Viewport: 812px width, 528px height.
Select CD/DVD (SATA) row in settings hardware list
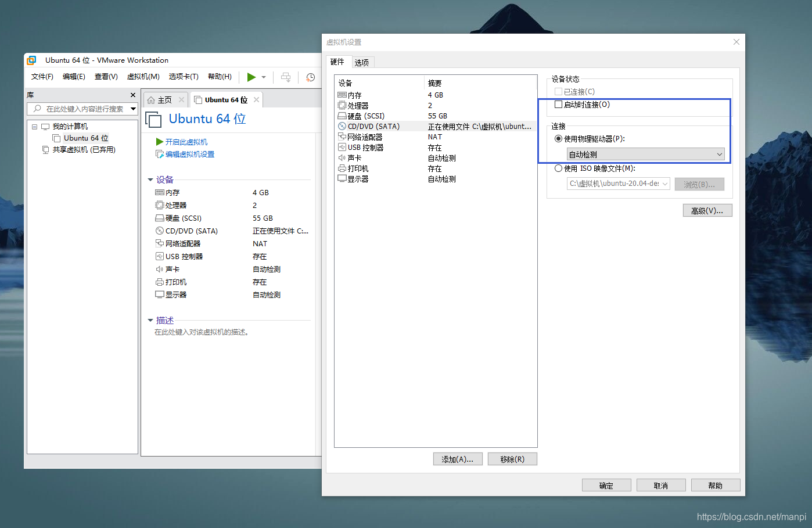[x=436, y=127]
